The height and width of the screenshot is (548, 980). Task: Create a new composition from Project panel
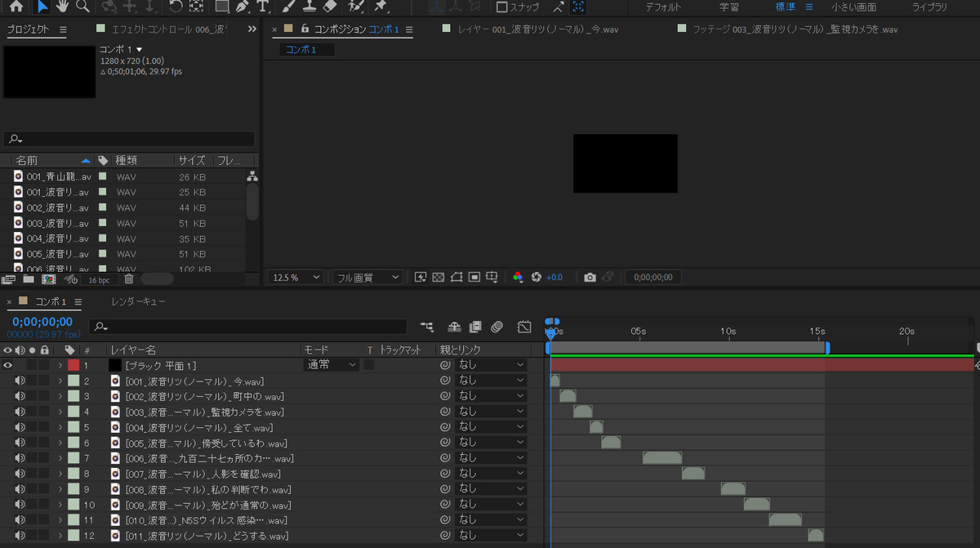49,279
